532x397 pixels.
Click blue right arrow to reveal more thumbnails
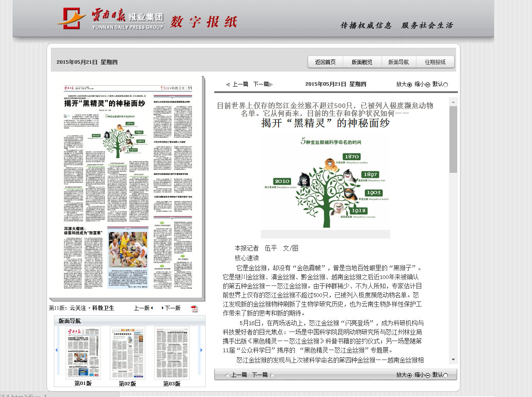[201, 350]
